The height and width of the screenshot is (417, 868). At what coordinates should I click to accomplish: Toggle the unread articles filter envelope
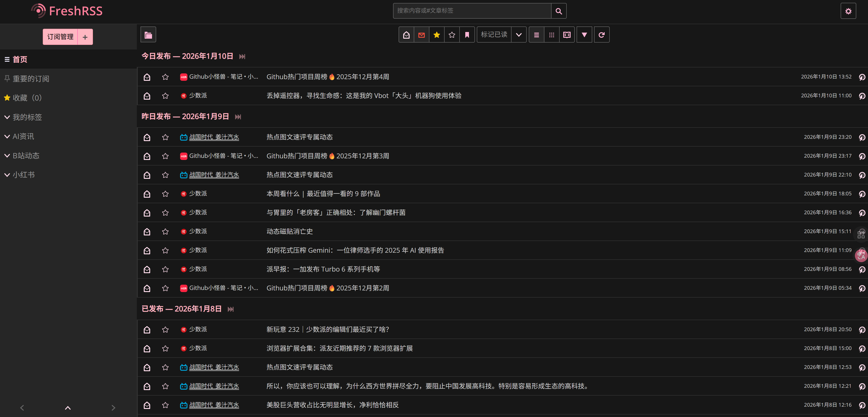(421, 35)
